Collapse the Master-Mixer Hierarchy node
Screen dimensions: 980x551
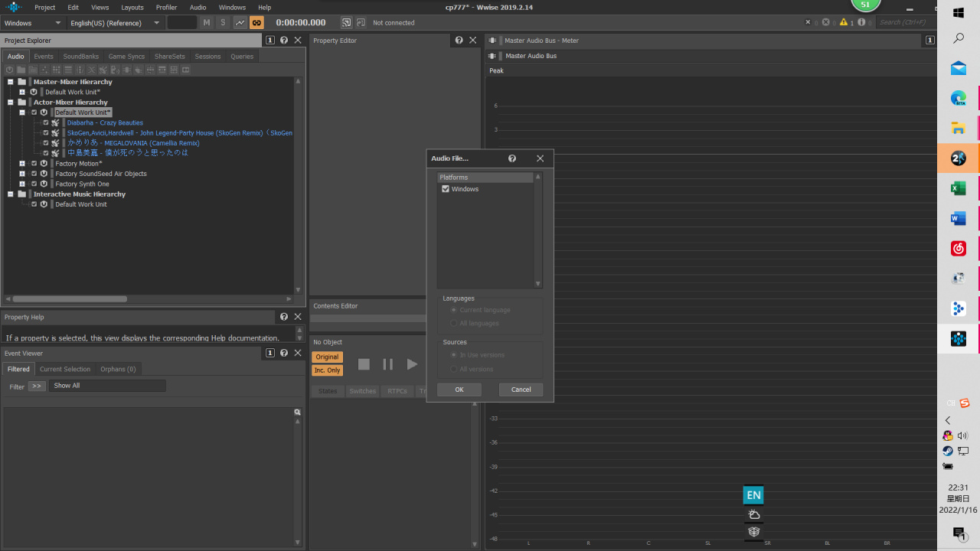coord(11,82)
